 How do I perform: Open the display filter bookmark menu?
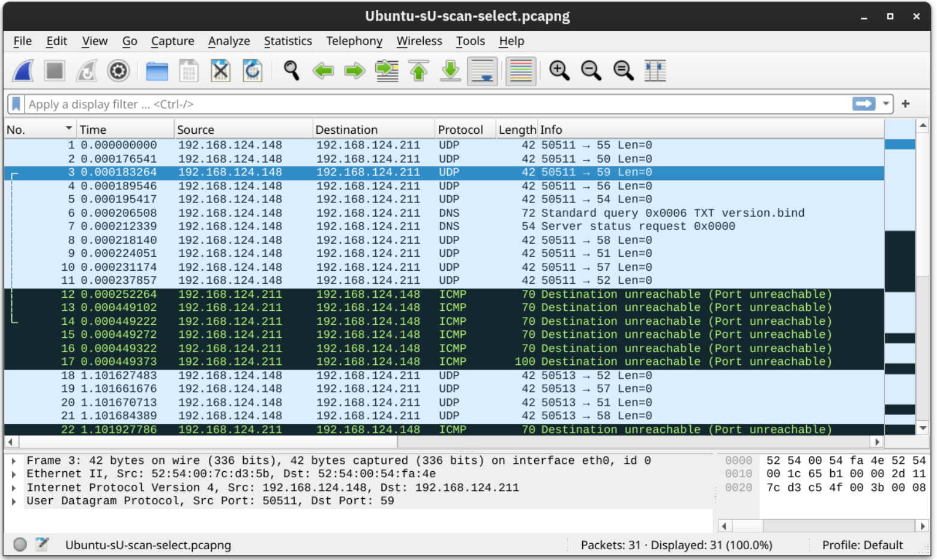click(x=16, y=104)
